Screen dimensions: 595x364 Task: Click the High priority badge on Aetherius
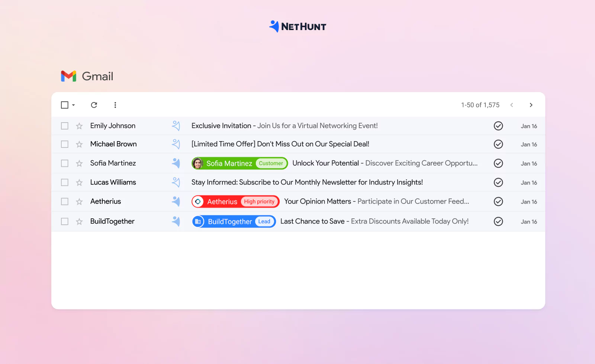click(x=259, y=201)
